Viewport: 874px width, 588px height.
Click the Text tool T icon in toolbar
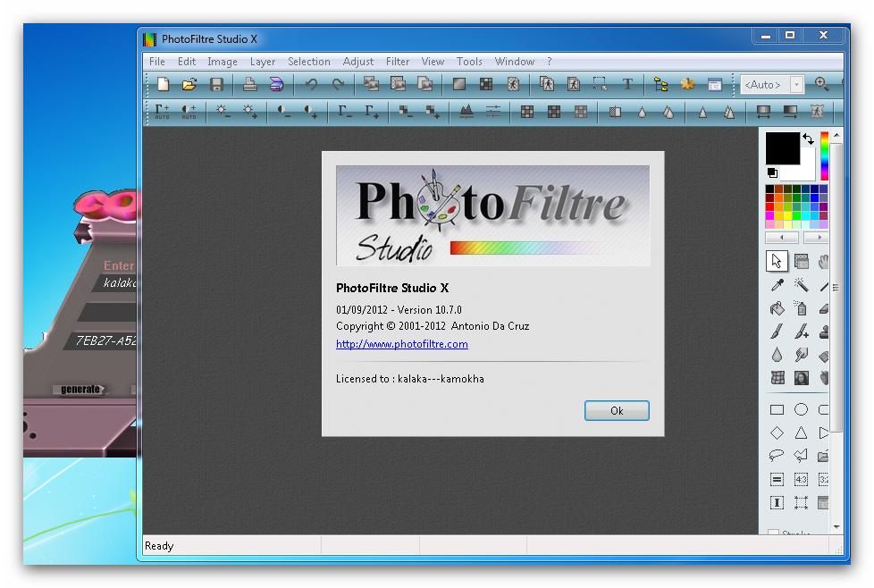coord(627,84)
